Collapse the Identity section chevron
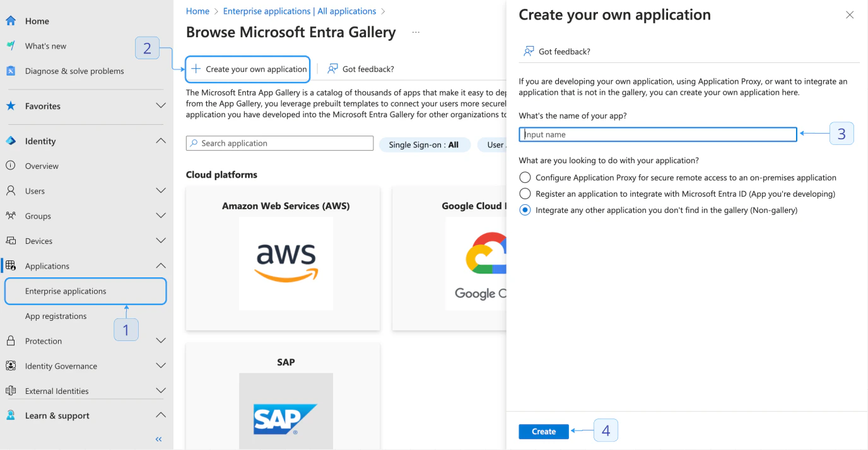Screen dimensions: 868x450 161,141
